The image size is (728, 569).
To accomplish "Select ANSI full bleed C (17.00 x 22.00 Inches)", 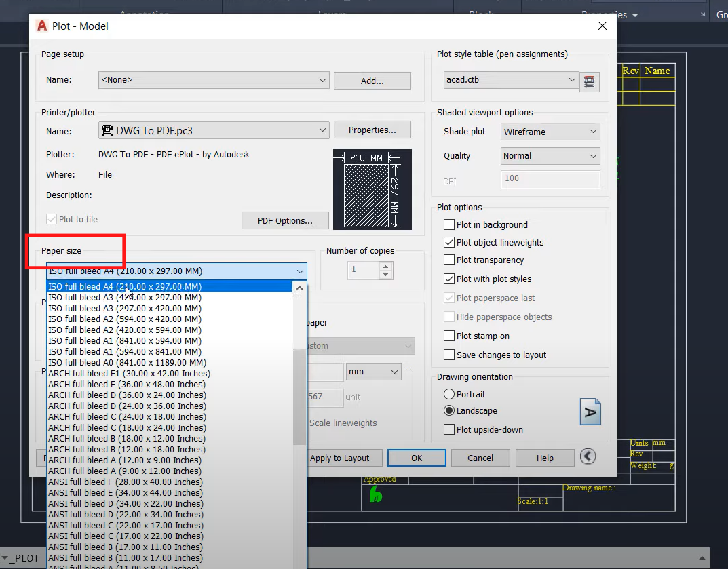I will (x=170, y=536).
